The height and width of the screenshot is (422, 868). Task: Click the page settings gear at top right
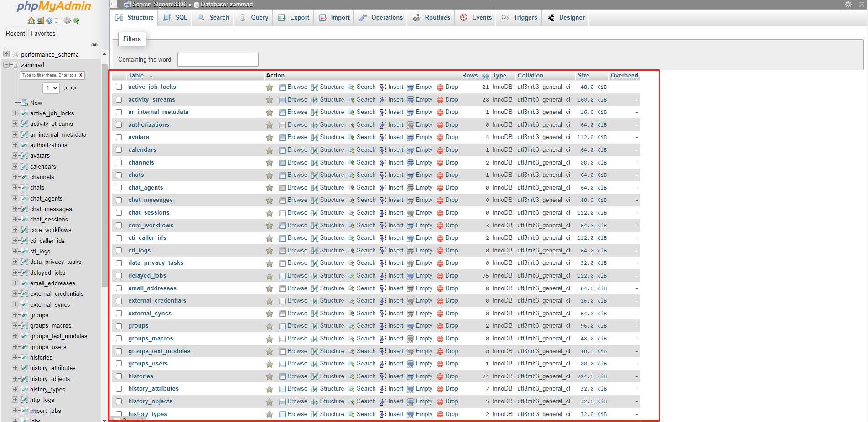point(848,4)
